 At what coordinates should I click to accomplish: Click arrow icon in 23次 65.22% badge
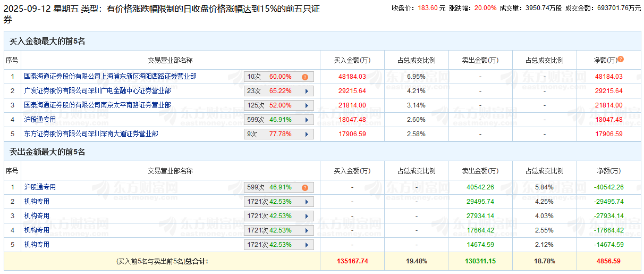(307, 91)
